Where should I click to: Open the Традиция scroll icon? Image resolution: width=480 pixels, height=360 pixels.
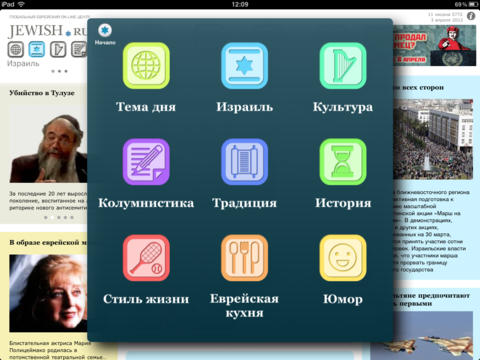click(244, 162)
